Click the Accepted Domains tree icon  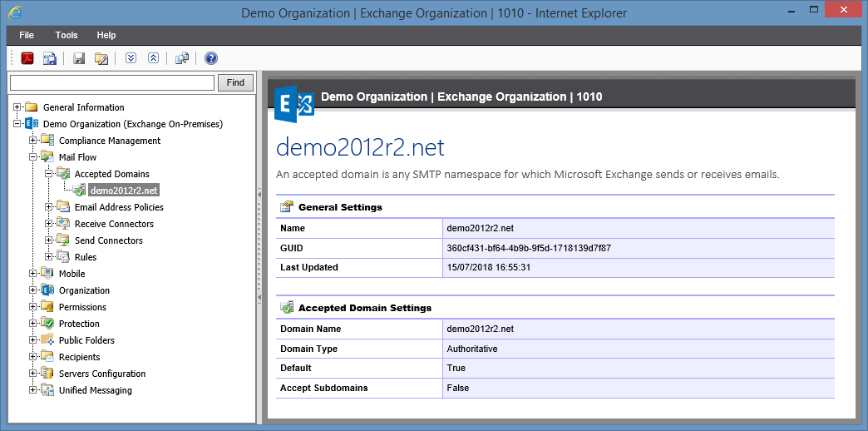[x=63, y=174]
